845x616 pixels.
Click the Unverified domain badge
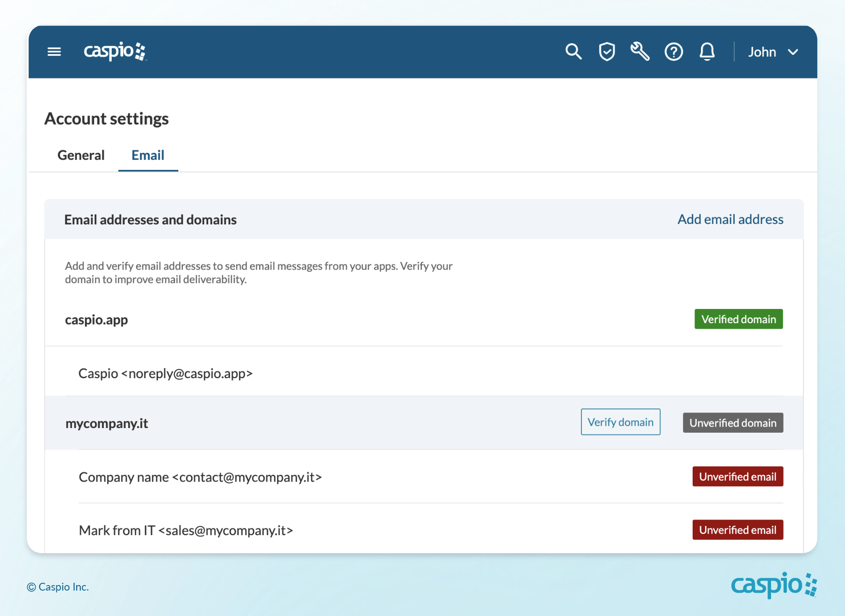point(733,423)
